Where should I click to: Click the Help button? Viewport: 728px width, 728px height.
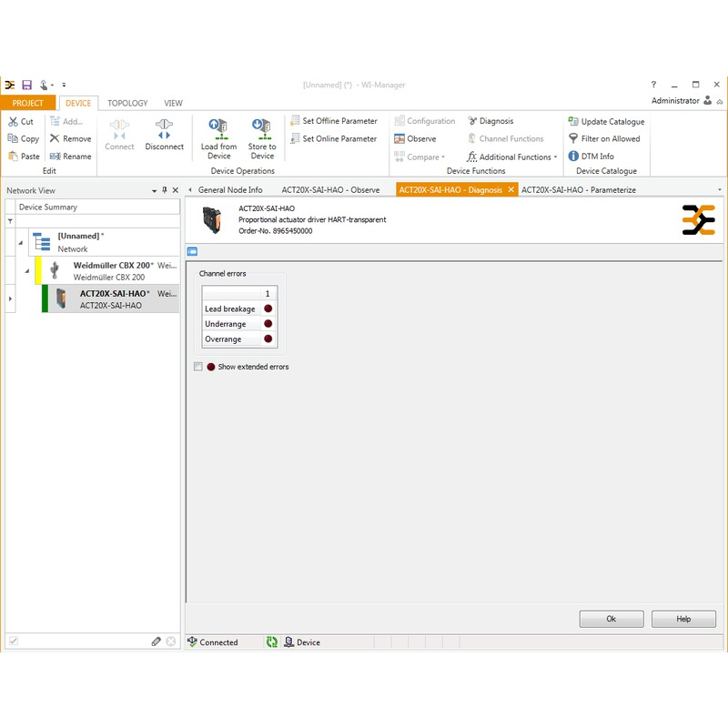(x=683, y=619)
